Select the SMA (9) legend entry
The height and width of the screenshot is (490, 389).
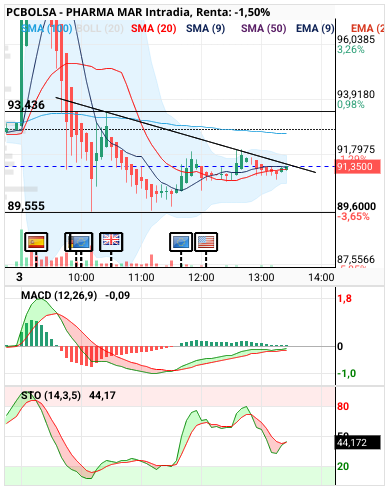pos(205,28)
